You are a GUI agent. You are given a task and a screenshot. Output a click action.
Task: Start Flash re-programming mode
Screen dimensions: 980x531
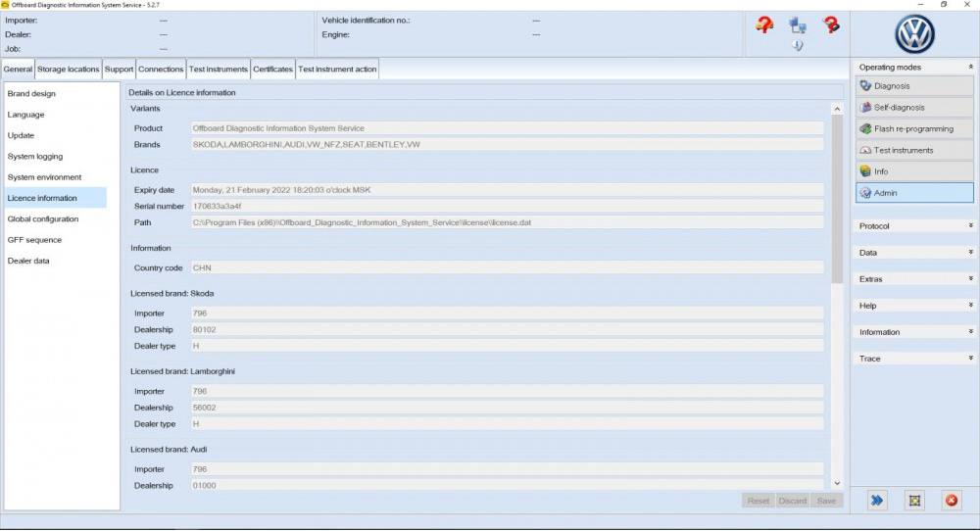pos(913,129)
